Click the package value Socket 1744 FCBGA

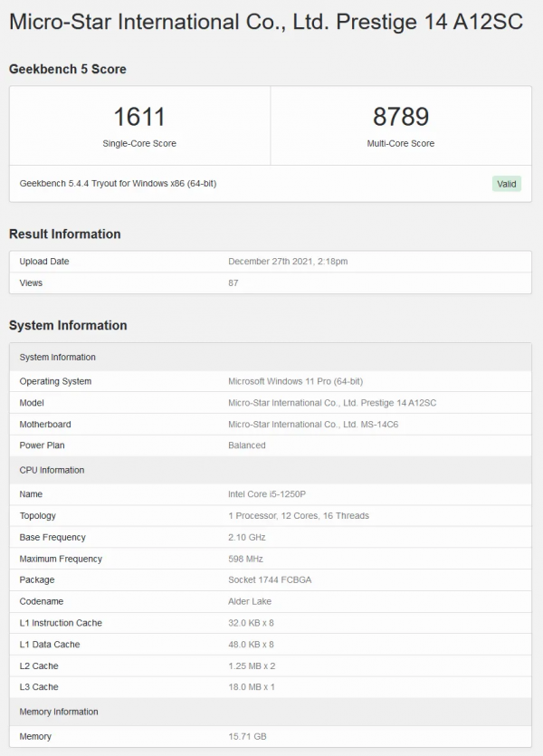tap(270, 579)
